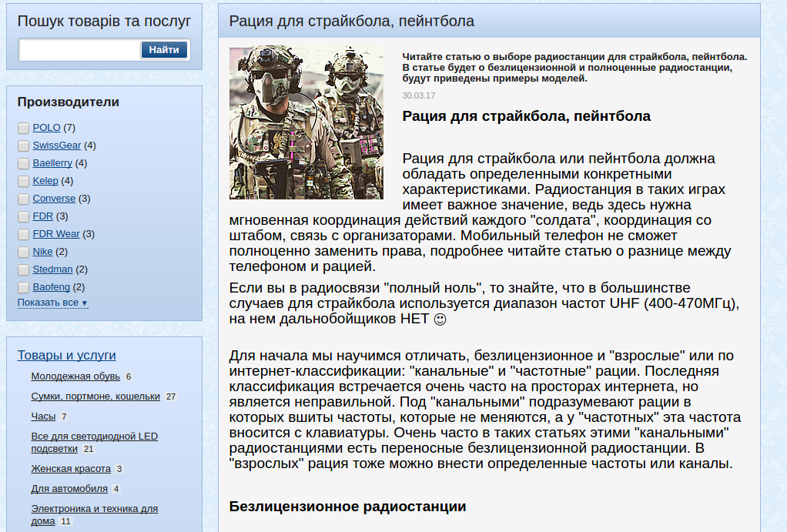
Task: Open the POLO manufacturer link
Action: (x=47, y=128)
